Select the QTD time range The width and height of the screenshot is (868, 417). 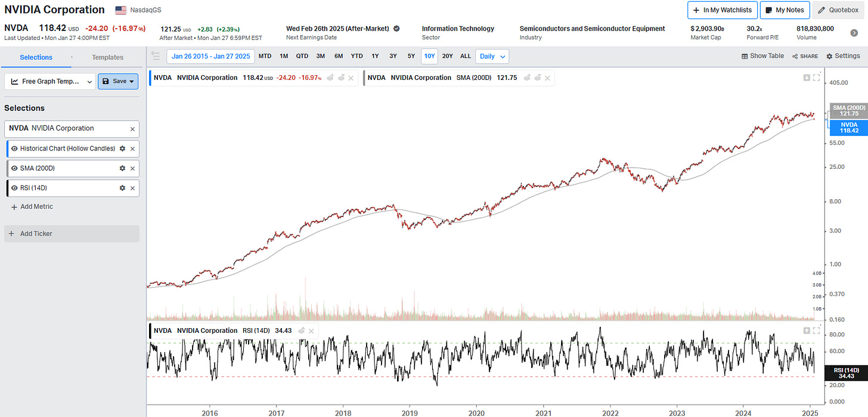(302, 56)
